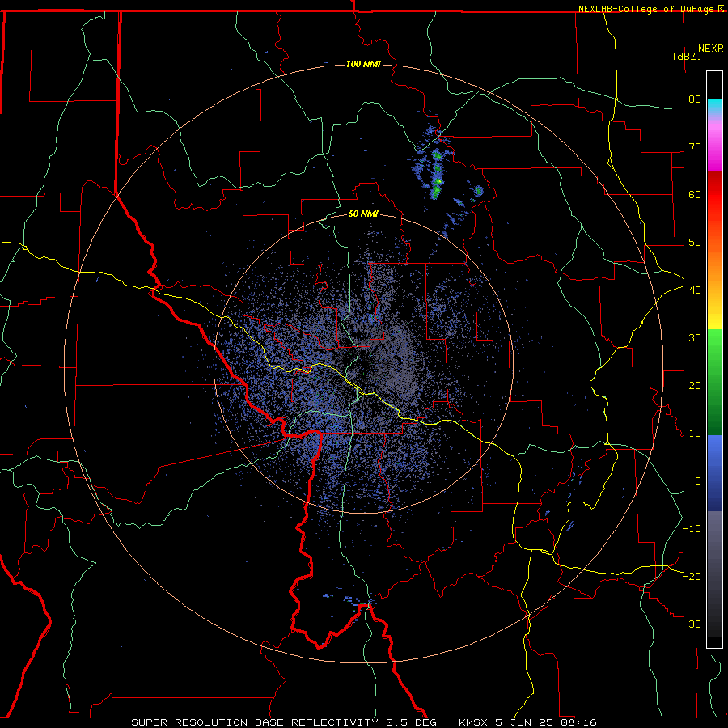
Task: Click the 60 value on the dBZ scale
Action: pyautogui.click(x=695, y=194)
